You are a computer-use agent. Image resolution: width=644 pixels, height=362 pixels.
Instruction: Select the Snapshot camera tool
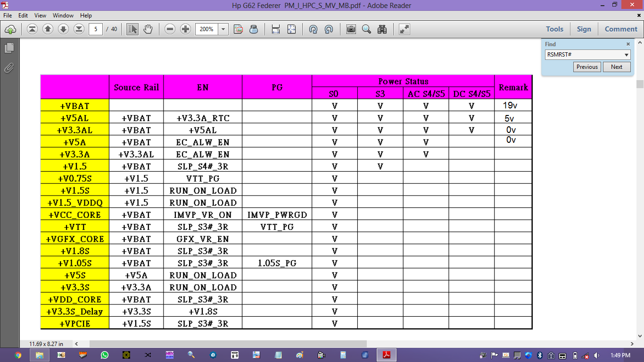click(x=351, y=29)
